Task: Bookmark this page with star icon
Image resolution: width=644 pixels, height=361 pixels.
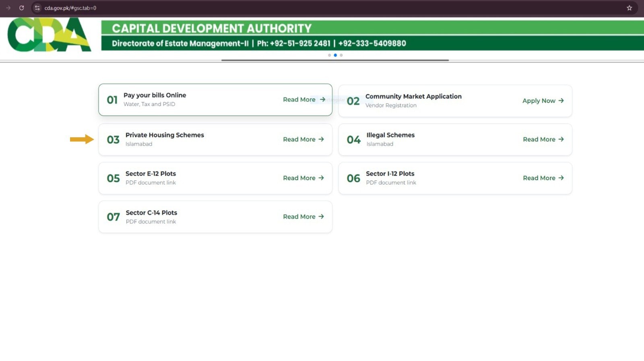Action: click(630, 8)
